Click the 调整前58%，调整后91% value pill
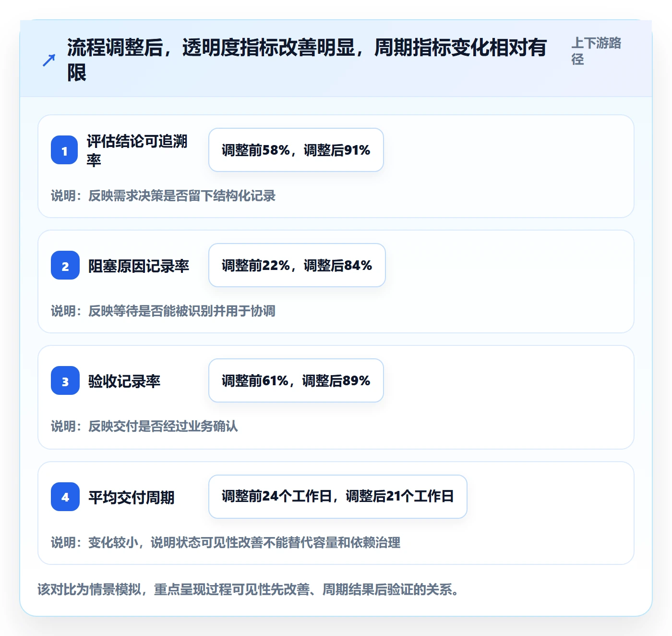This screenshot has height=636, width=672. (x=296, y=150)
